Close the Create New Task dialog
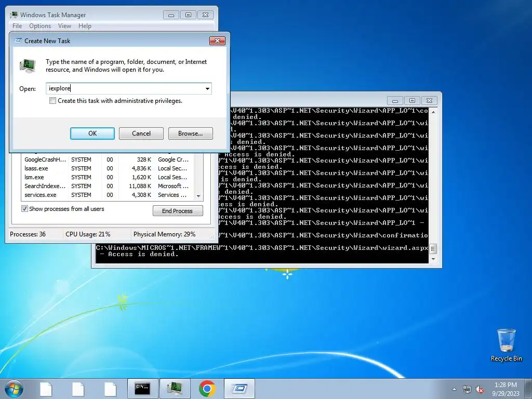 point(217,41)
